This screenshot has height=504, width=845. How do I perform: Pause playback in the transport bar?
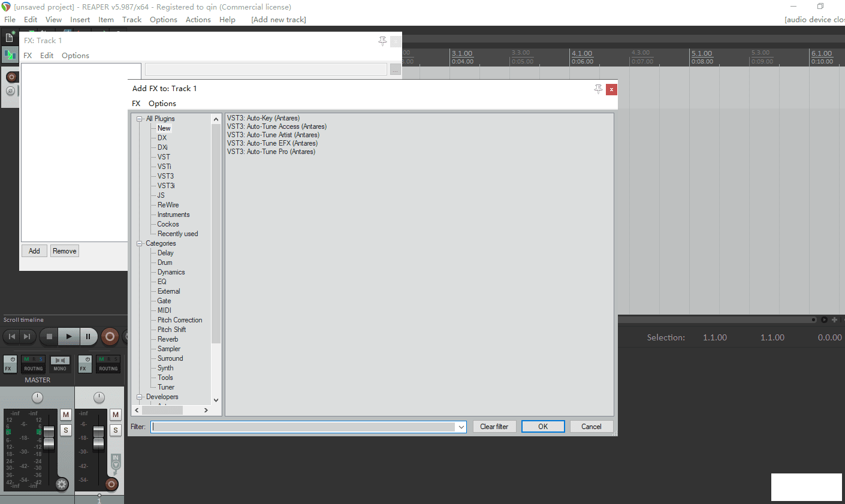[x=88, y=337]
